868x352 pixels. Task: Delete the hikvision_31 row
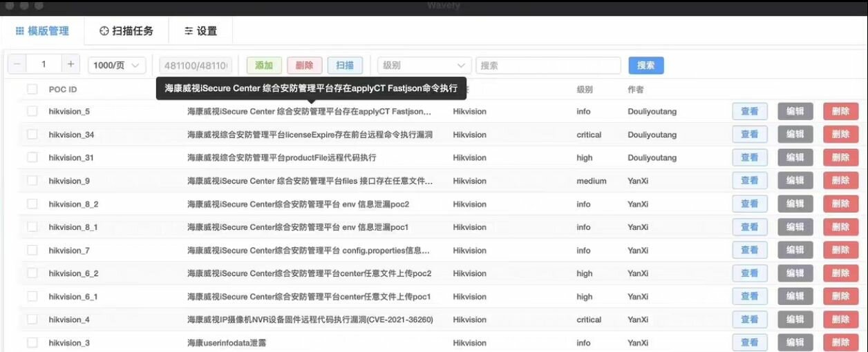841,157
